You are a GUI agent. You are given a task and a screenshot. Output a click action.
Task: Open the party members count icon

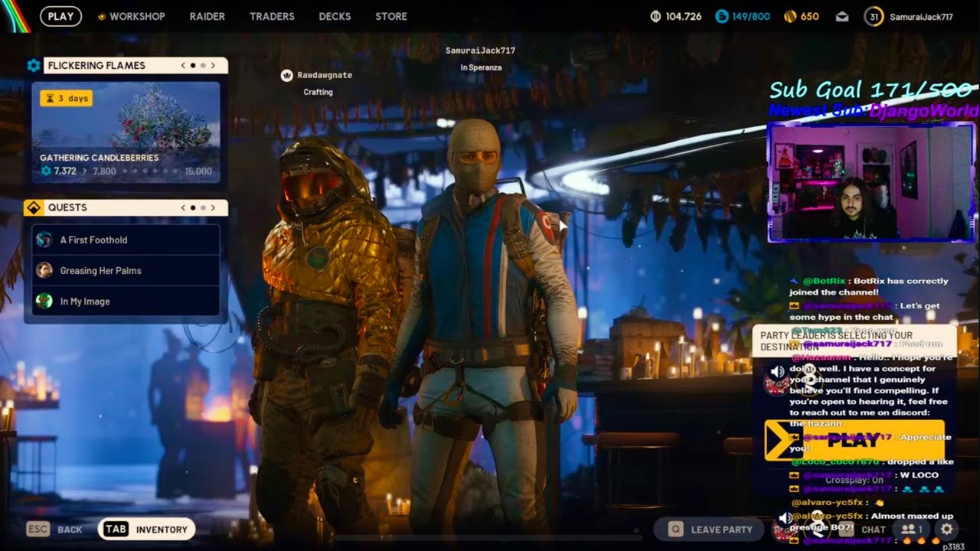tap(910, 529)
